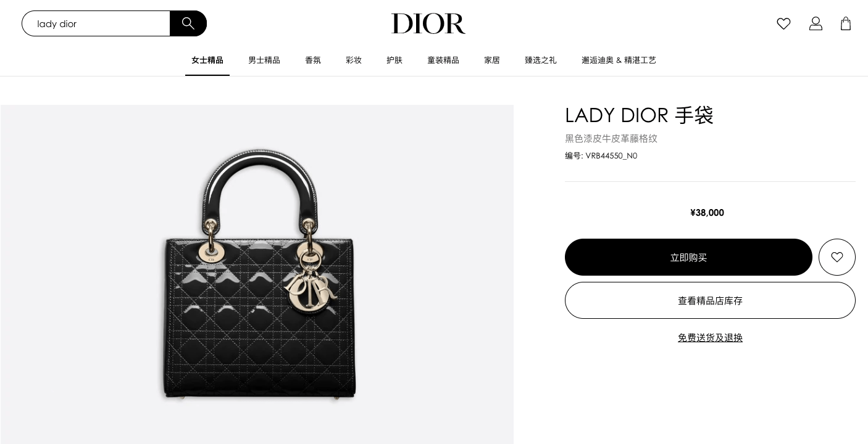Click 查看精品店库存 store availability button
868x444 pixels.
710,300
